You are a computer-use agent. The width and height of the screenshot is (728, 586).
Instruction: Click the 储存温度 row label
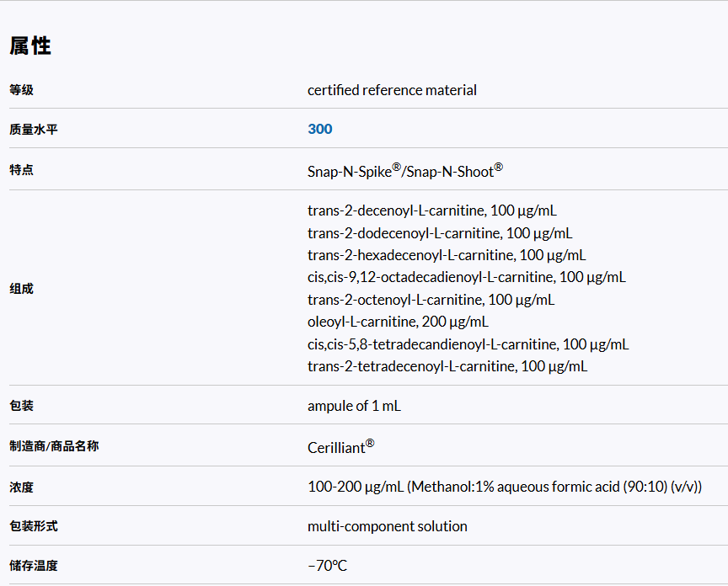tap(34, 566)
